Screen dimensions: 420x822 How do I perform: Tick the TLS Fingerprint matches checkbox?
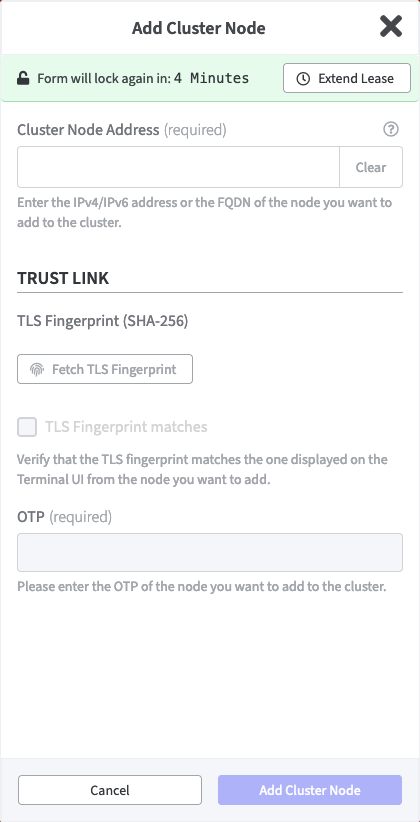pos(27,427)
